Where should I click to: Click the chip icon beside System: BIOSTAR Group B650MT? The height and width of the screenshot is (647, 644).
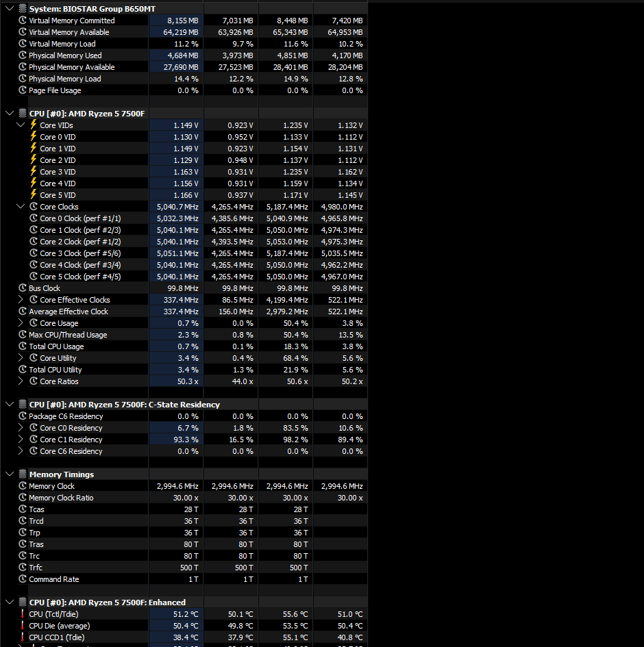click(x=23, y=9)
